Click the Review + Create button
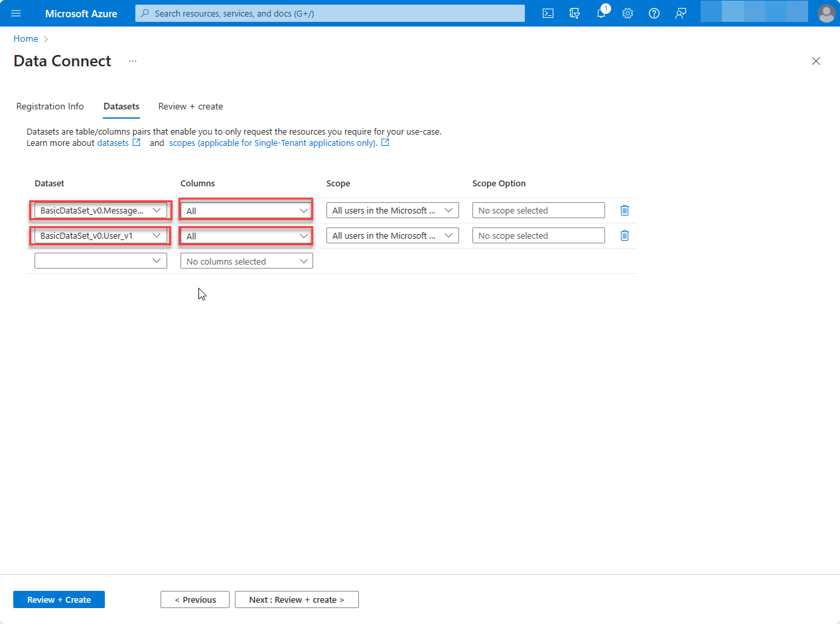 [58, 599]
